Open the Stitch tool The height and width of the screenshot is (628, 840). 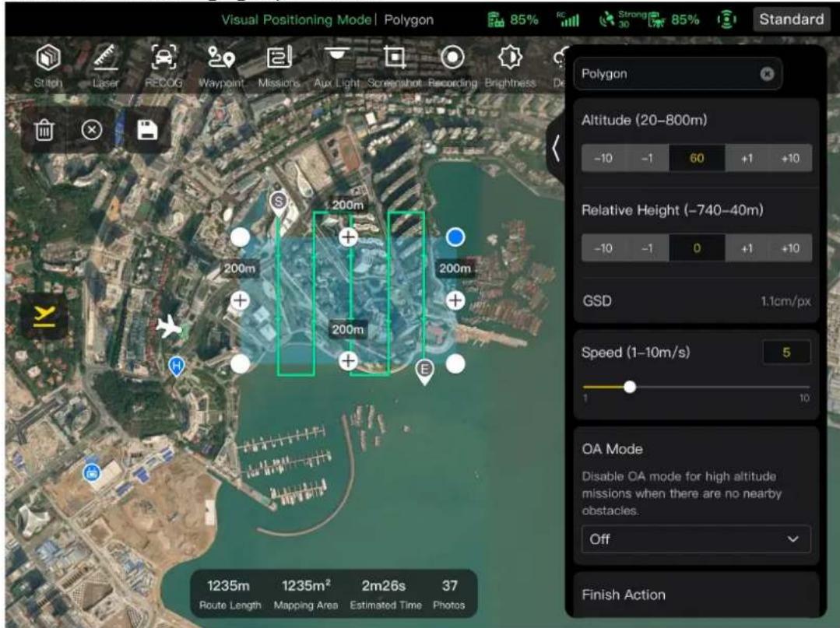pos(47,65)
